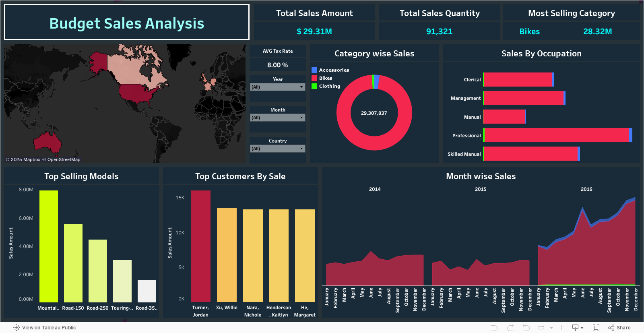Click the Undo arrow icon in the toolbar
Viewport: 644px width, 333px height.
pyautogui.click(x=494, y=328)
